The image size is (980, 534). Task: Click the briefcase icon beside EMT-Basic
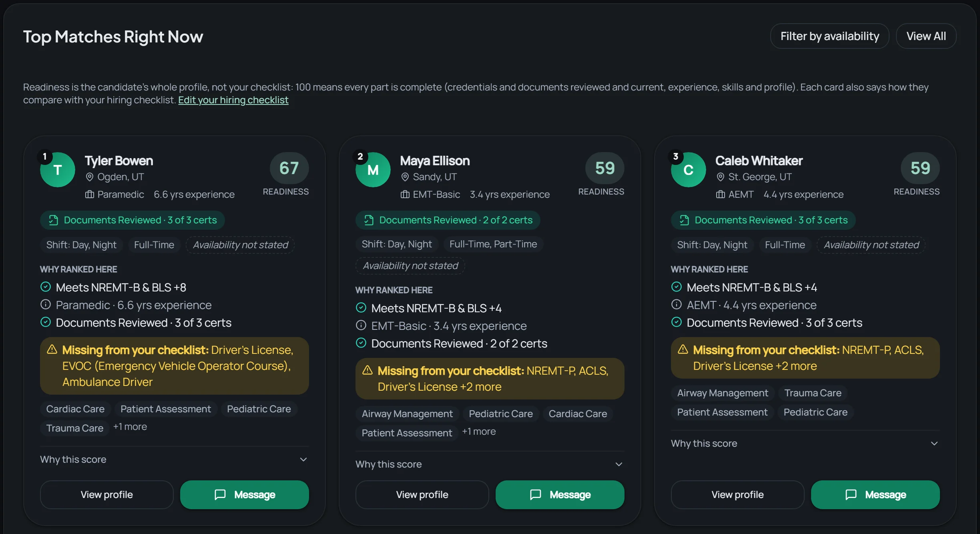point(405,195)
